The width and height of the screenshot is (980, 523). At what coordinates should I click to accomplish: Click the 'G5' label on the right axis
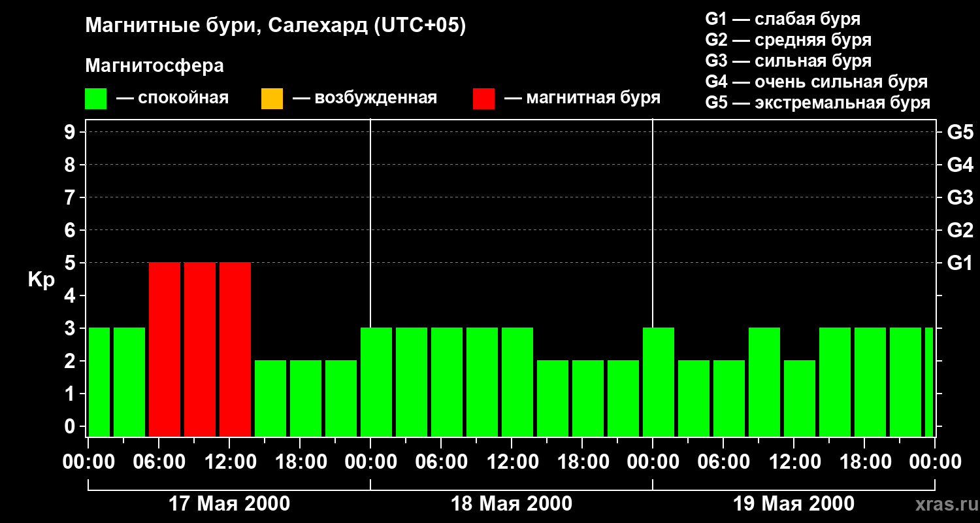[960, 132]
